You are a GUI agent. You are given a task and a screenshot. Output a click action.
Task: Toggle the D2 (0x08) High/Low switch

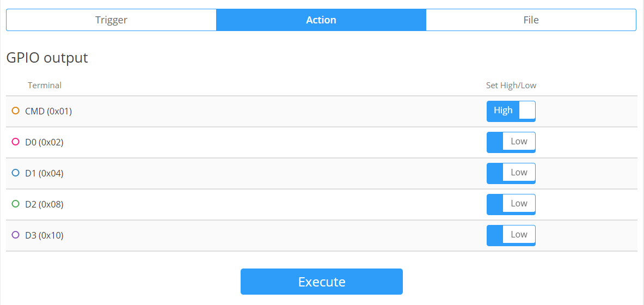coord(511,204)
